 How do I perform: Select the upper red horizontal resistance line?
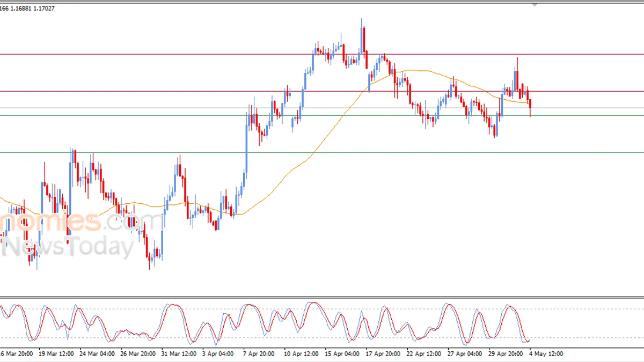322,54
